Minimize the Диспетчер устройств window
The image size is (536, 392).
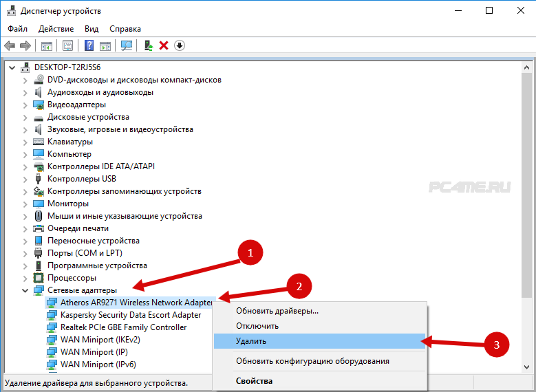point(458,10)
